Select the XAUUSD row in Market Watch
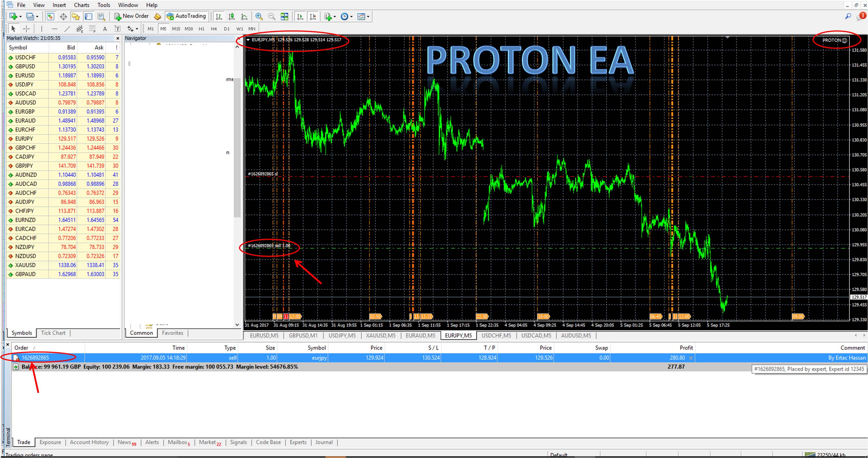Screen dimensions: 868x458 click(25, 265)
